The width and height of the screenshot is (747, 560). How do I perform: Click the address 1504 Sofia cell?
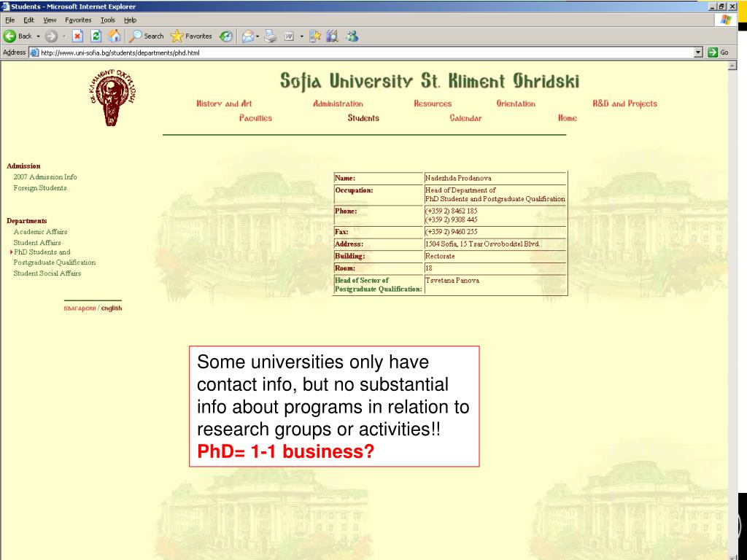coord(495,244)
